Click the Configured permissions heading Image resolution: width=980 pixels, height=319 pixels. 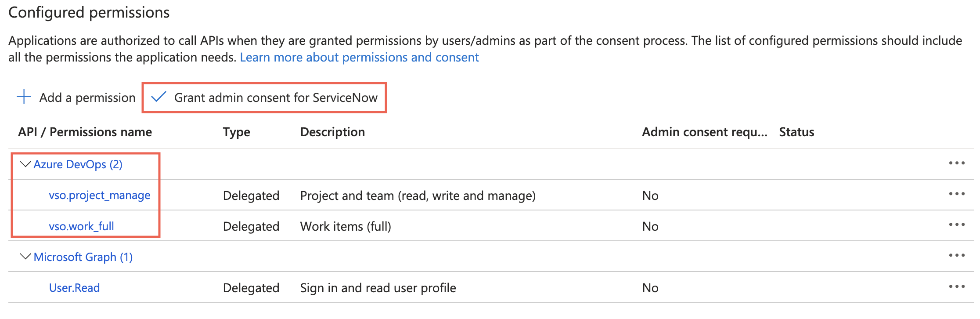(x=89, y=12)
